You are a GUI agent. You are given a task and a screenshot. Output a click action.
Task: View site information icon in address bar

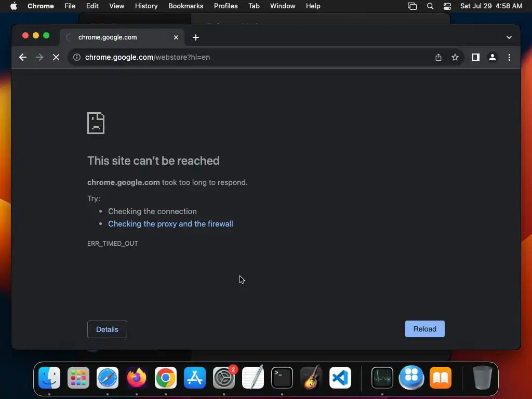[x=77, y=57]
